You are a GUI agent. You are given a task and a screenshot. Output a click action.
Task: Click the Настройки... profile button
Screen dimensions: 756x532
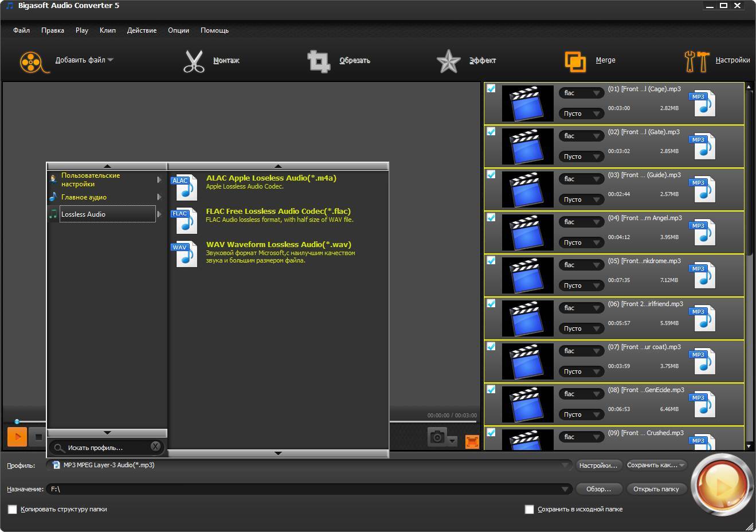pos(598,465)
